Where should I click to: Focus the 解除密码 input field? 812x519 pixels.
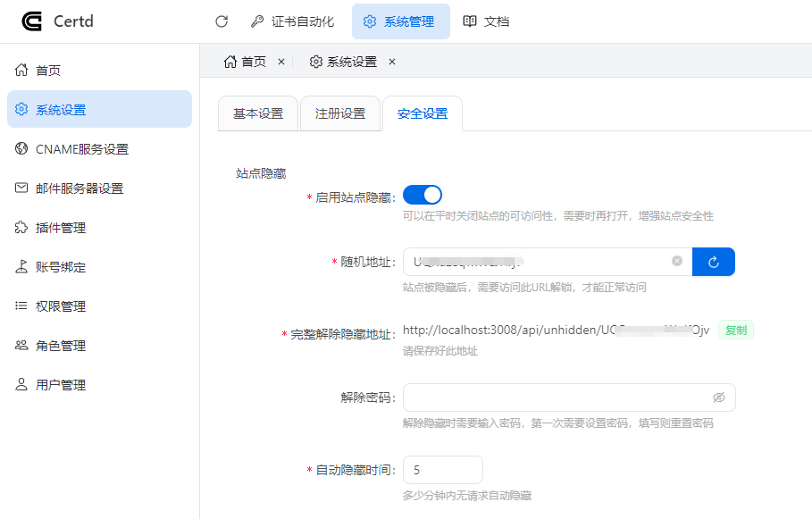point(554,398)
